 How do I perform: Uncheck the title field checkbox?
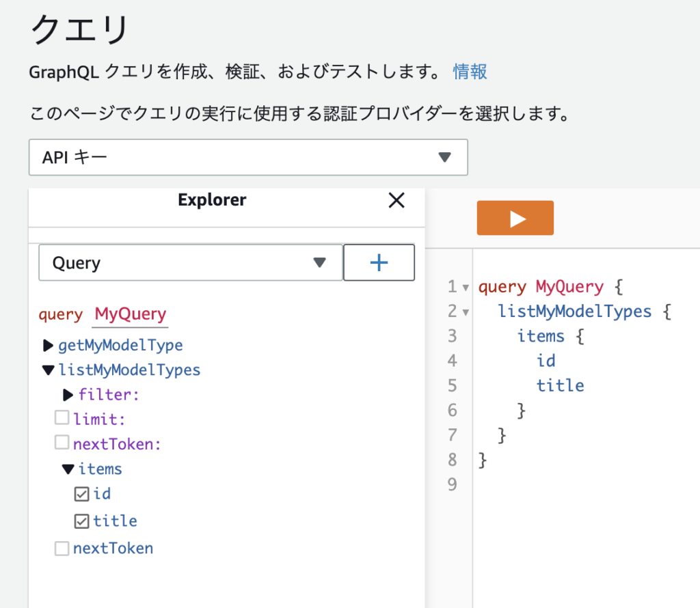[81, 521]
